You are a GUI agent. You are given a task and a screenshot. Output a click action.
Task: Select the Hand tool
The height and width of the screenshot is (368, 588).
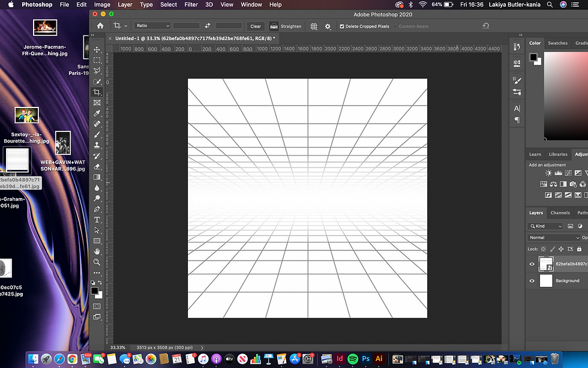tap(97, 252)
